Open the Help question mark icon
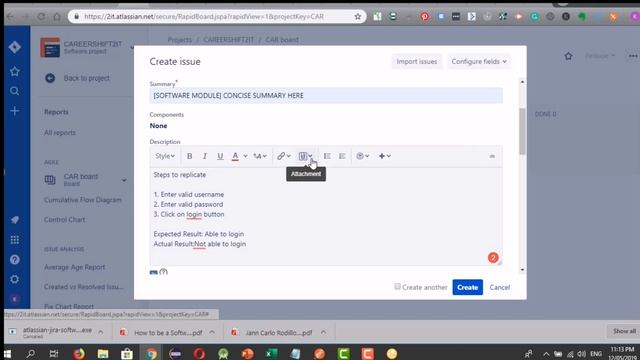Screen dimensions: 640x360 point(15,260)
